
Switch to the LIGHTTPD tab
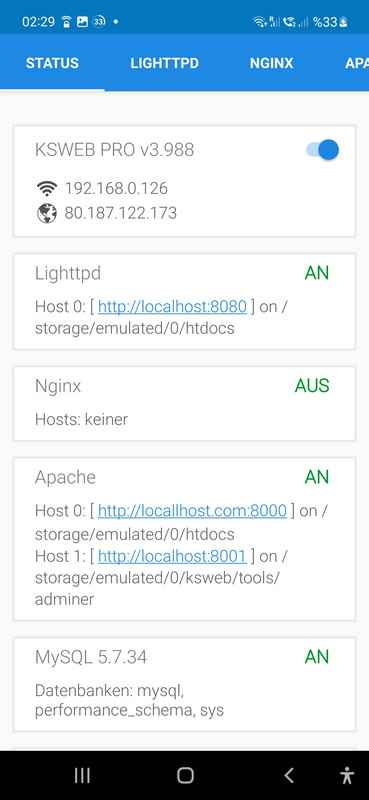pos(164,63)
